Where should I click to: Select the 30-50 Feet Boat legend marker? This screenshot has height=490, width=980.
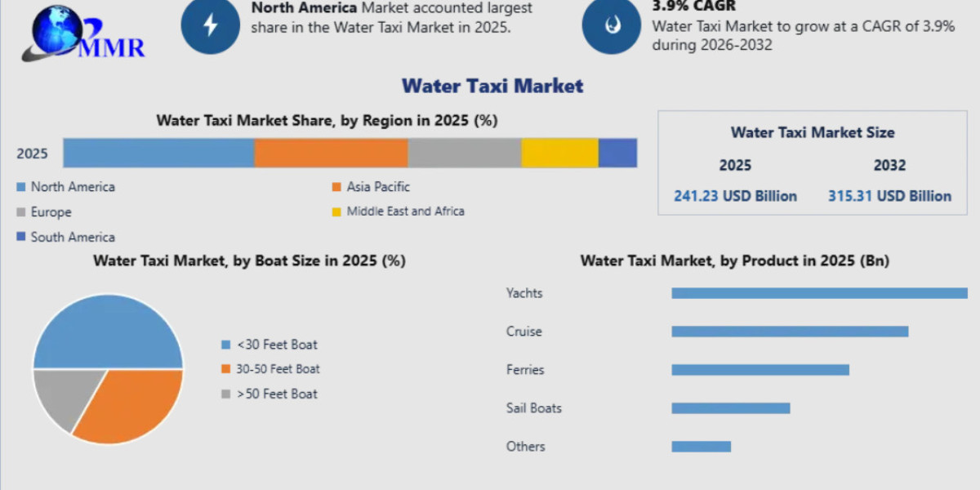tap(225, 369)
